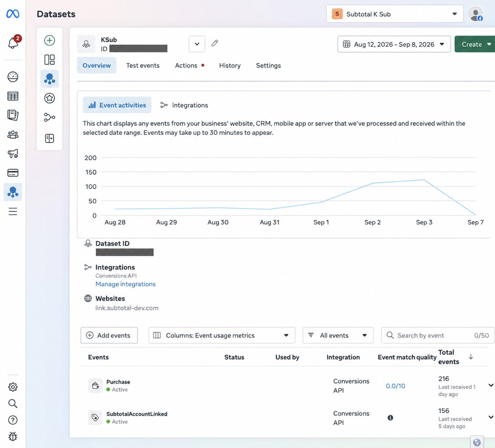Open the table grid icon in left rail
Image resolution: width=495 pixels, height=448 pixels.
point(13,96)
